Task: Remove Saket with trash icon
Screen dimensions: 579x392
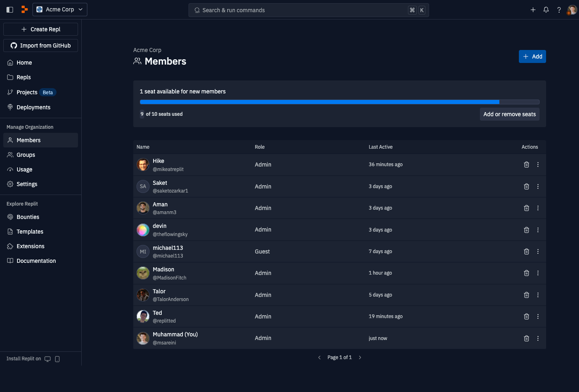Action: click(x=527, y=186)
